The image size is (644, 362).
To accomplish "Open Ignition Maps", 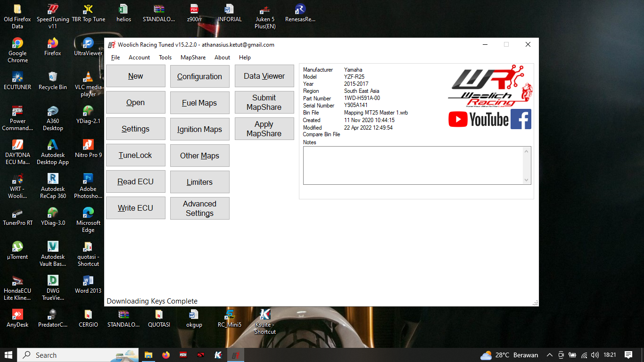I will tap(199, 129).
